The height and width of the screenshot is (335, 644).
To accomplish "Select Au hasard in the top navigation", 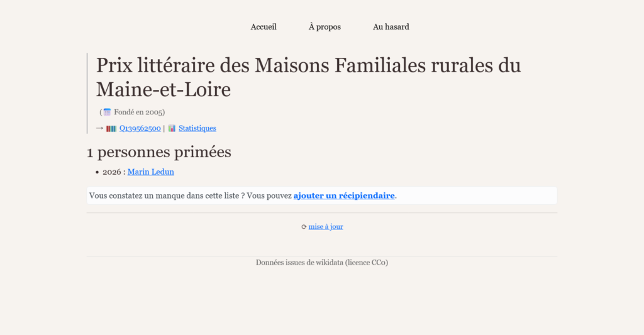I will [391, 26].
